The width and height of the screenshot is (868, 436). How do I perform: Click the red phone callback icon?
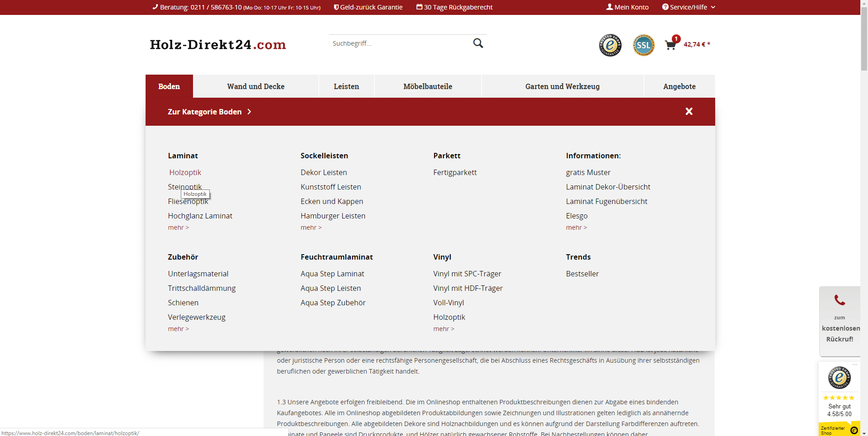pyautogui.click(x=840, y=300)
